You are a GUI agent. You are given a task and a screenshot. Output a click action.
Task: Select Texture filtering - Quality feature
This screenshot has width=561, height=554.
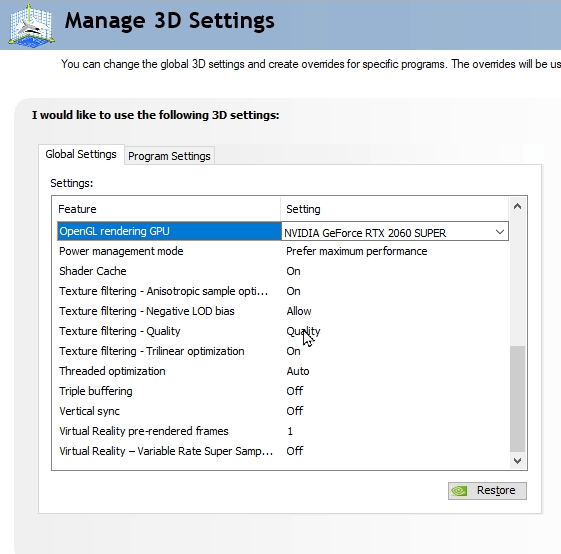[119, 331]
